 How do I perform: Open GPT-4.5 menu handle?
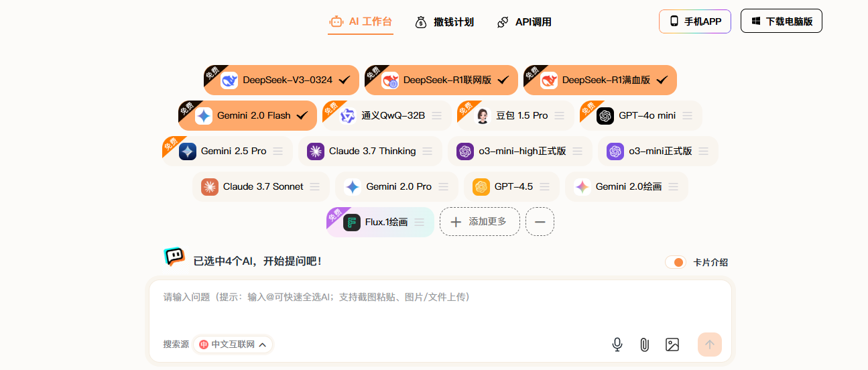pos(545,187)
